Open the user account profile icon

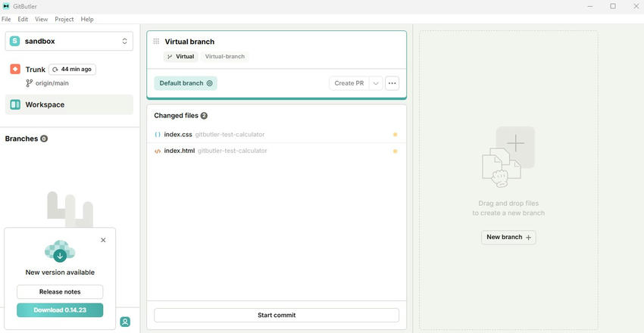[125, 322]
